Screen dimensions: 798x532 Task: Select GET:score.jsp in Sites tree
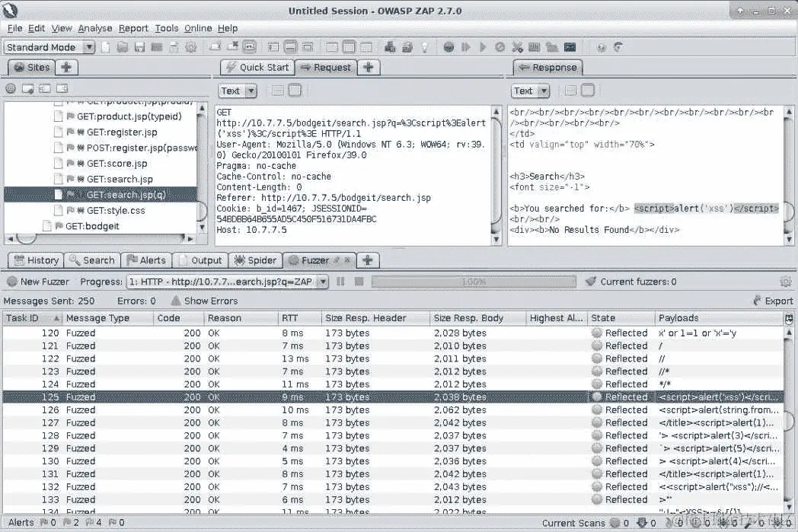point(117,164)
